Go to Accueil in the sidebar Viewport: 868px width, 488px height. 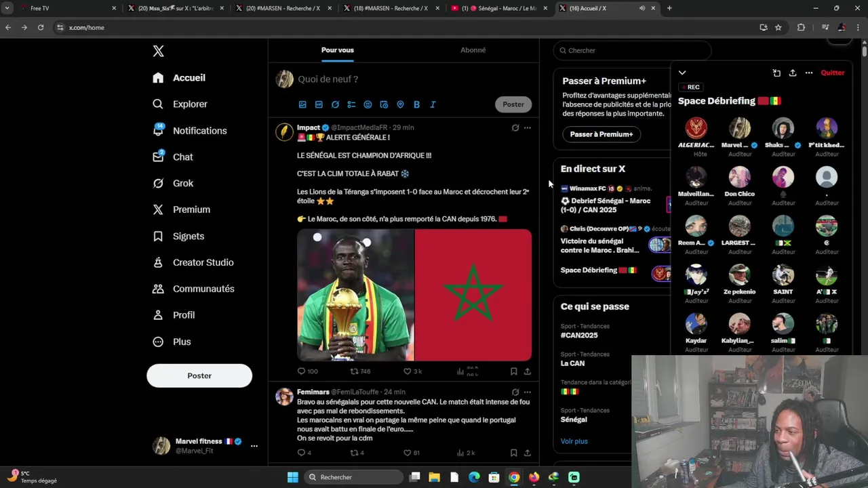tap(179, 78)
